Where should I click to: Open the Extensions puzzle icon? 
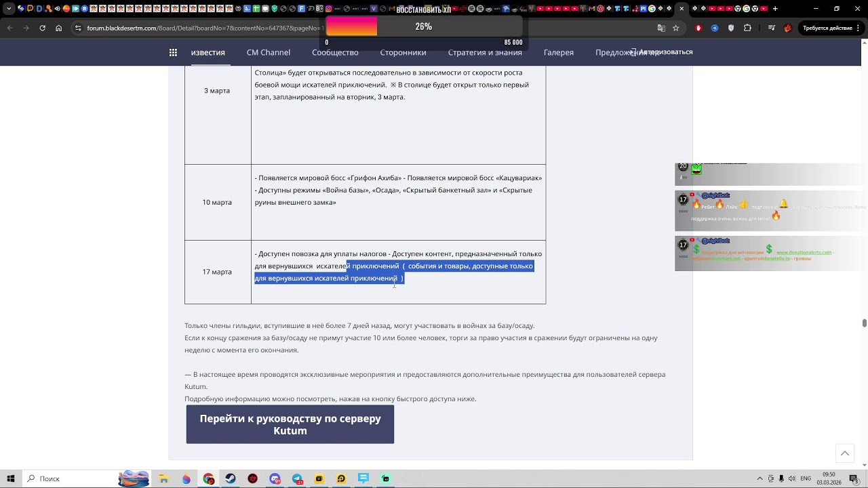point(747,28)
